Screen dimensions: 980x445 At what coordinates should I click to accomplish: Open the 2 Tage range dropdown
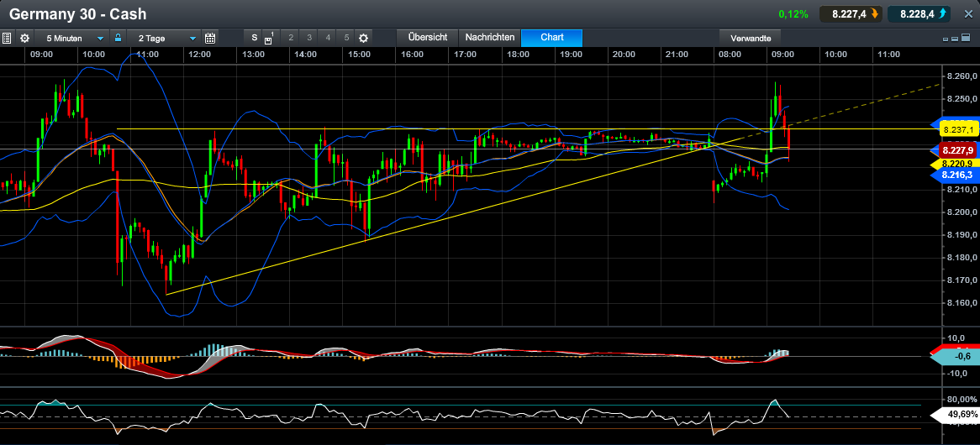point(164,38)
